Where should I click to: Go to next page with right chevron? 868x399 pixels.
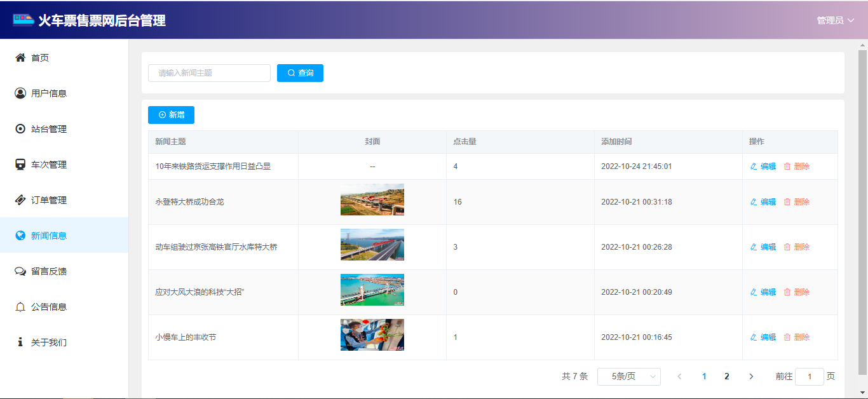[x=751, y=377]
